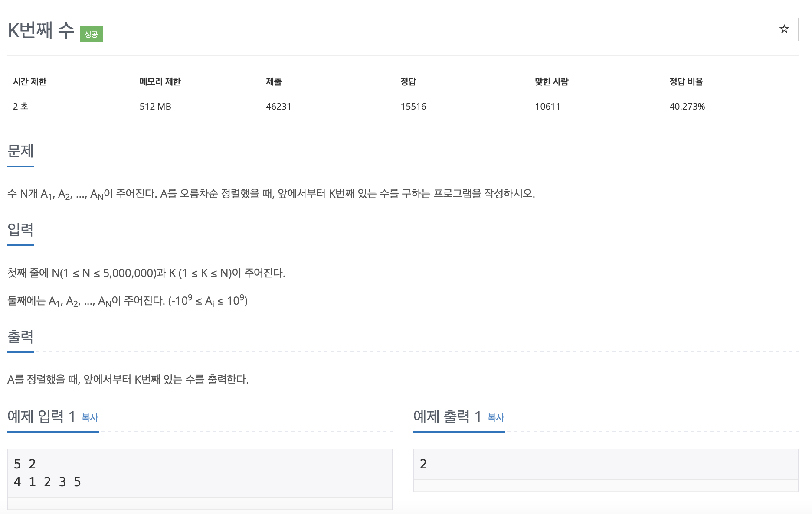The width and height of the screenshot is (812, 514).
Task: Click the 메모리 제한 column header
Action: tap(160, 81)
